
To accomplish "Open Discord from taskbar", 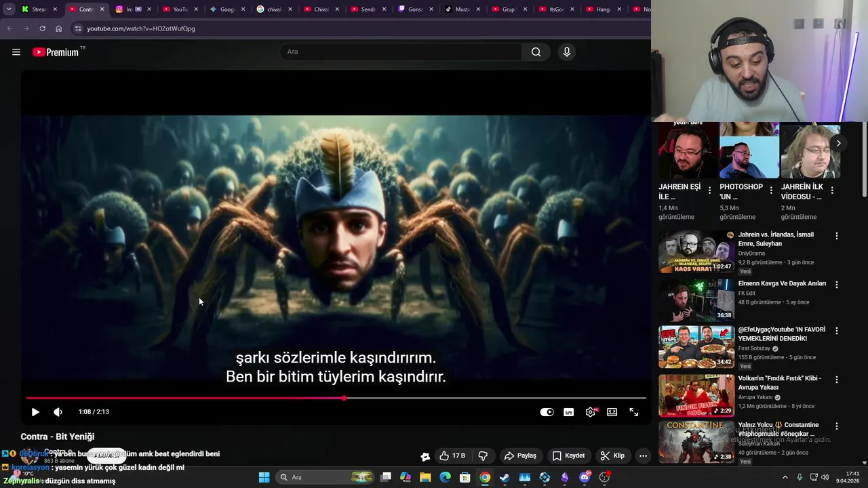I will 585,477.
